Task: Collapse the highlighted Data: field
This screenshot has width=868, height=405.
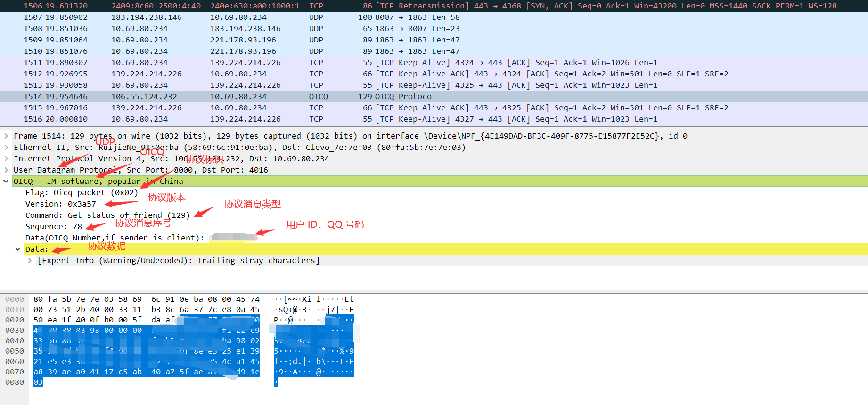Action: click(x=17, y=249)
